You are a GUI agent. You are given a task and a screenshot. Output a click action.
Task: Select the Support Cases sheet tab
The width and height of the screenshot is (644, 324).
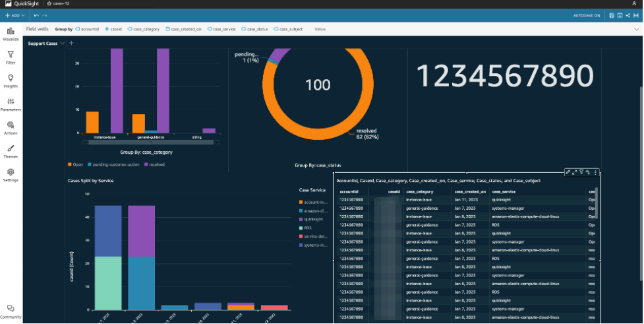[43, 43]
